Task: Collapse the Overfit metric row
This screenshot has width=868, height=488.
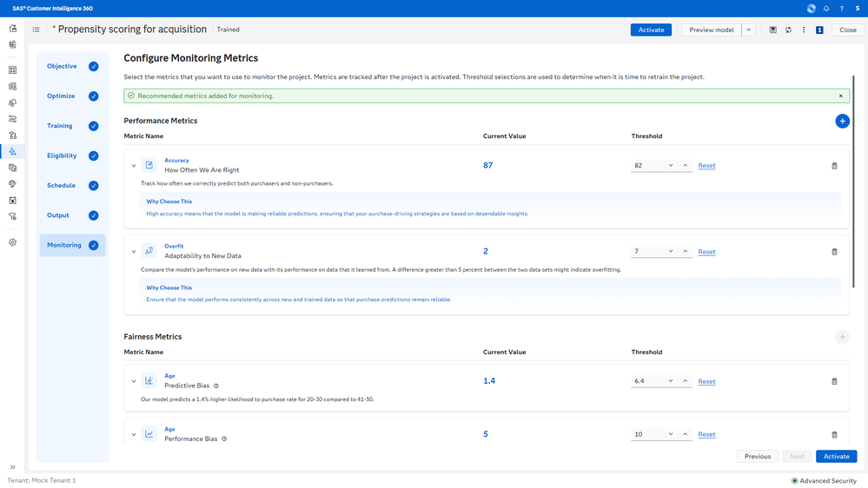Action: click(x=134, y=251)
